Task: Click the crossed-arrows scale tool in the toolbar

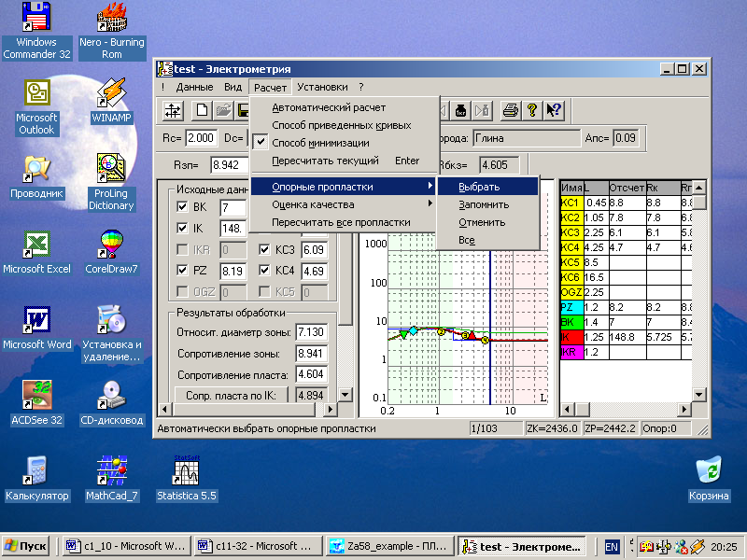Action: click(x=173, y=111)
